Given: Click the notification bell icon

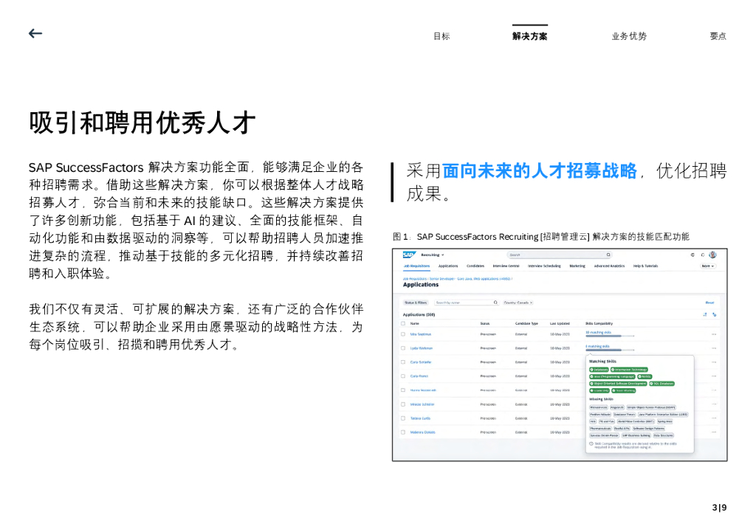Looking at the screenshot, I should click(702, 255).
